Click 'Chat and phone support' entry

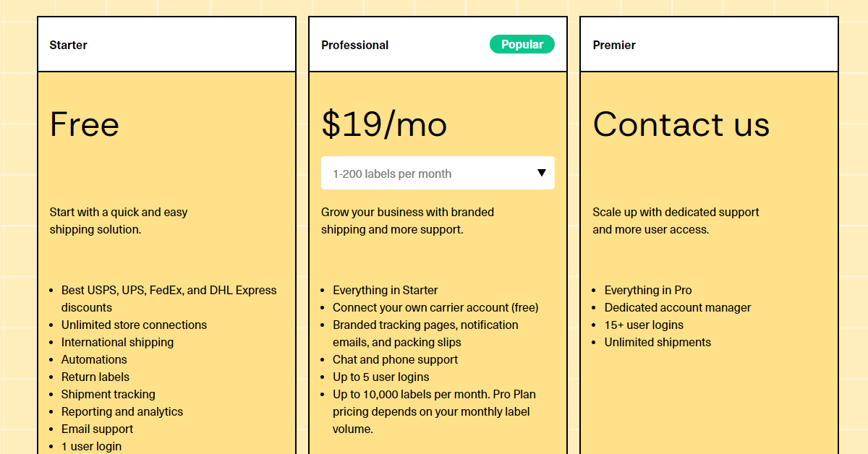point(395,359)
